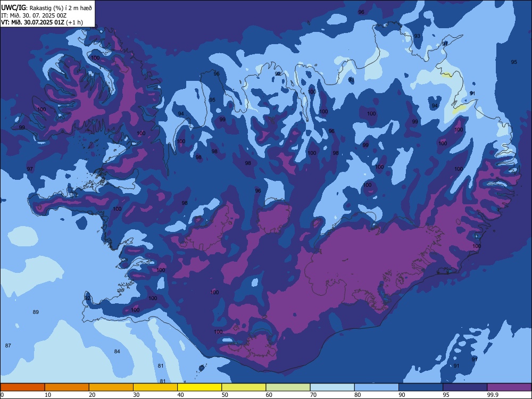Viewport: 532px width, 399px height.
Task: Click the '89' humidity value over the ocean
Action: pos(36,312)
